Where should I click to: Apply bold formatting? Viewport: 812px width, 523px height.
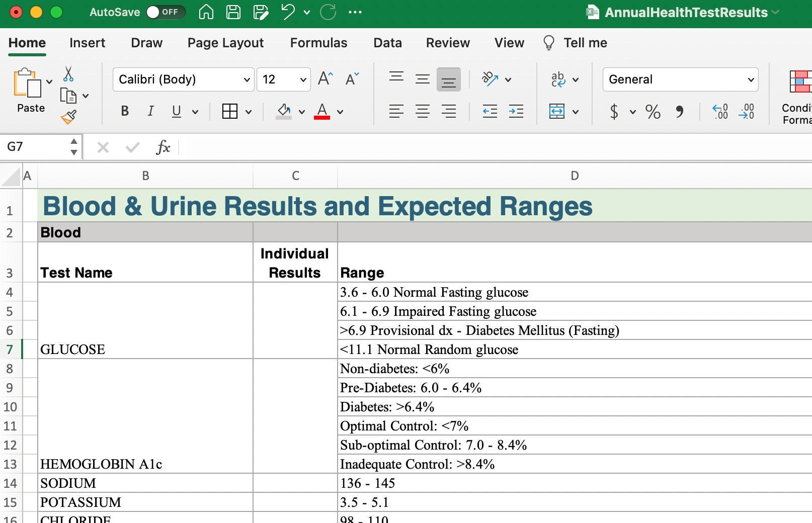pyautogui.click(x=124, y=112)
